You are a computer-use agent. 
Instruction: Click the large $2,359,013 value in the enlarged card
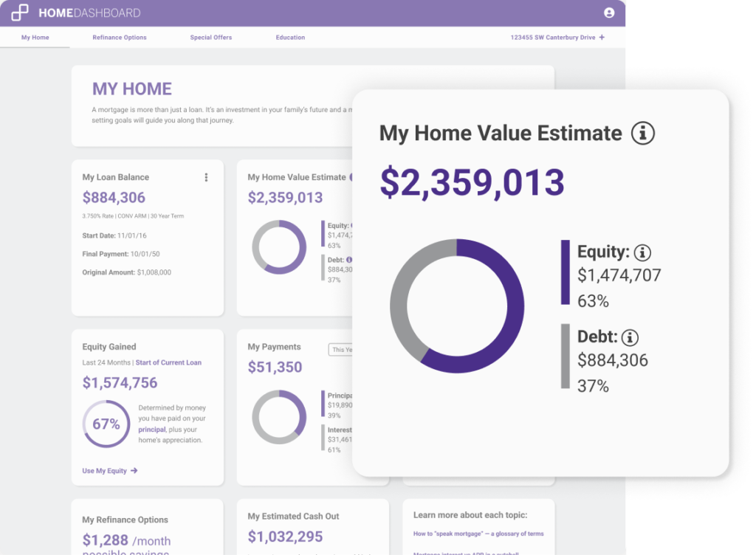click(x=472, y=182)
